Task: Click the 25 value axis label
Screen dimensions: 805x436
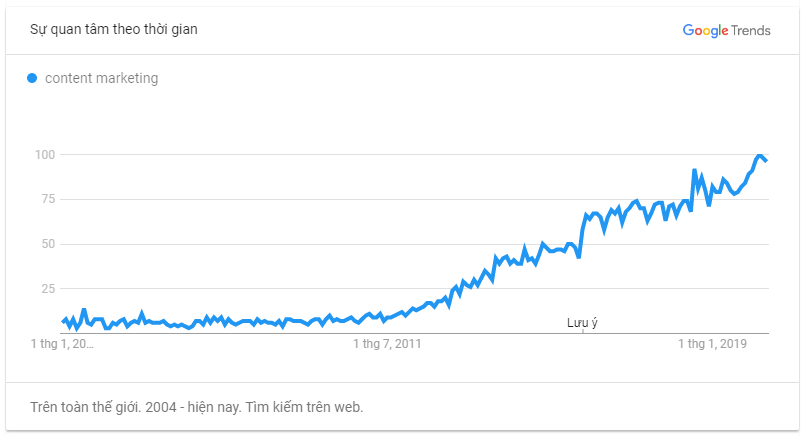Action: (48, 289)
